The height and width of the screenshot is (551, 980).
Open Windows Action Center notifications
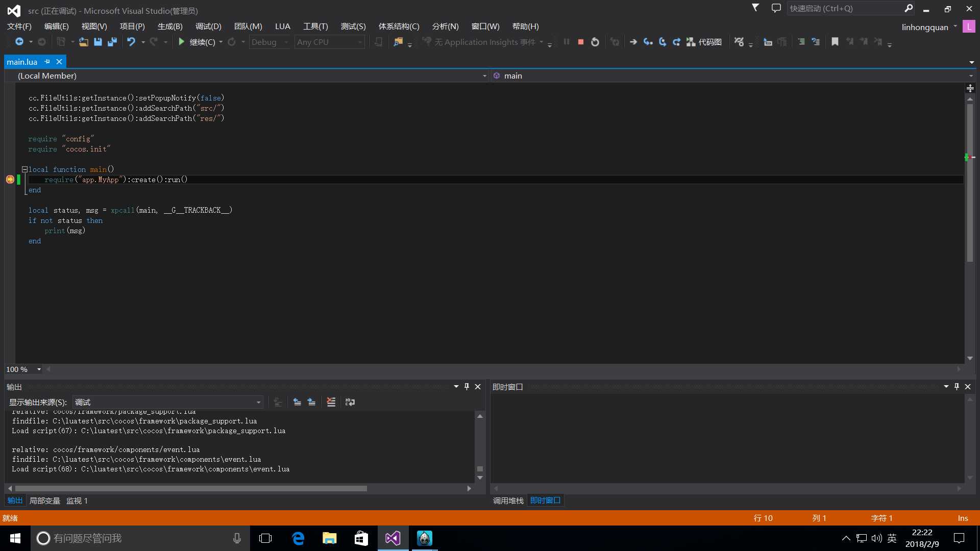tap(959, 538)
